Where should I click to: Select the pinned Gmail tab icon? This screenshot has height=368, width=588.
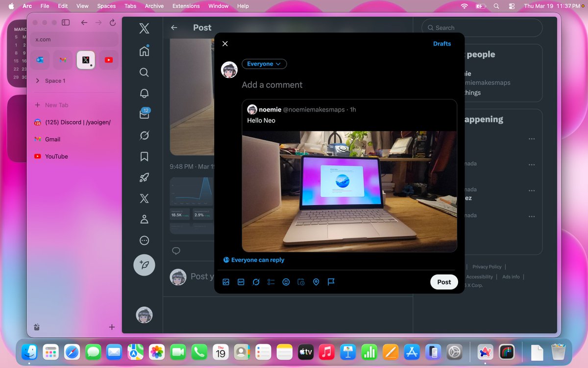coord(63,60)
